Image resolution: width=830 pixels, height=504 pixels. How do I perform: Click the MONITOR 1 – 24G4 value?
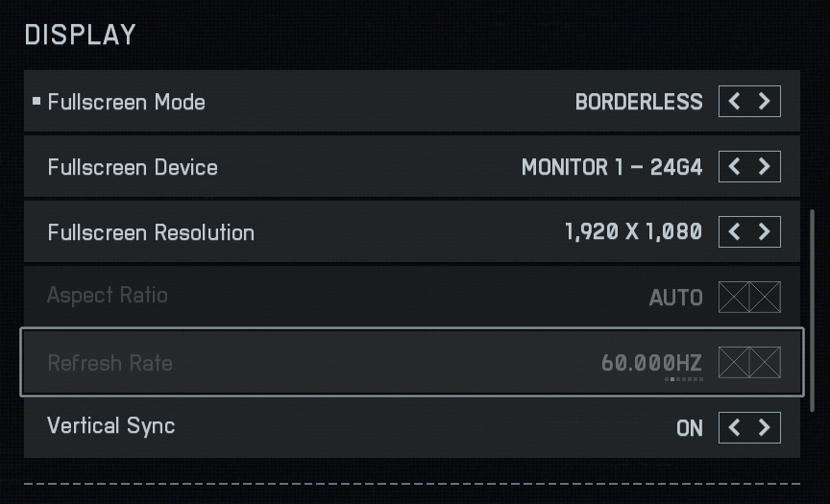click(612, 167)
